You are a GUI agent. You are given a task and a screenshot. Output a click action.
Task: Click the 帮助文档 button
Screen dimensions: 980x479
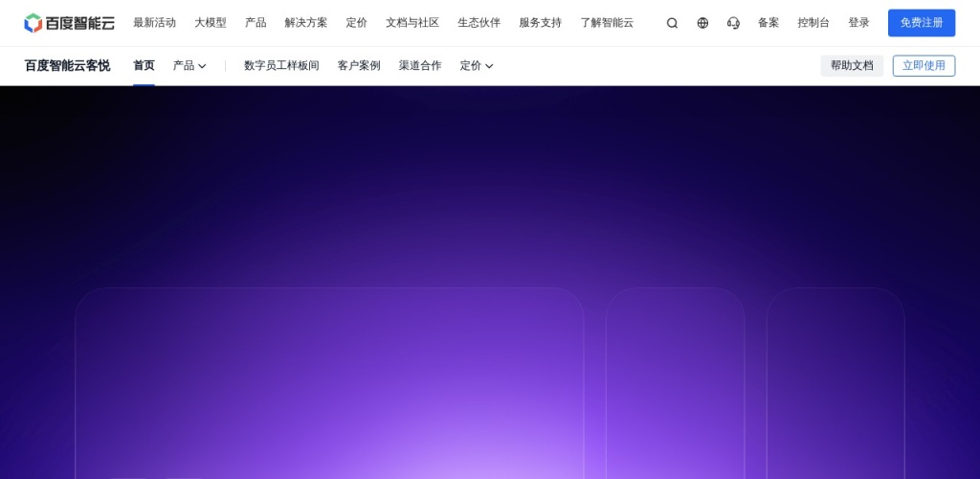click(x=852, y=66)
